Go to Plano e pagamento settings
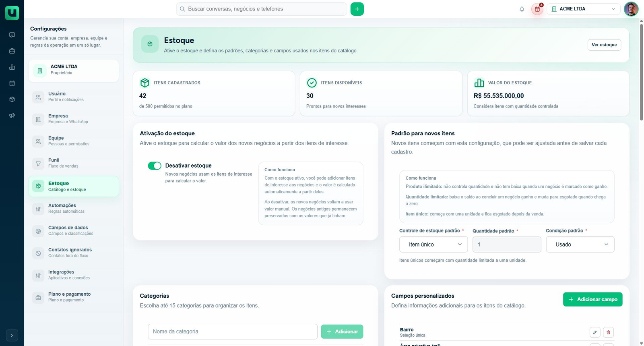 point(74,297)
